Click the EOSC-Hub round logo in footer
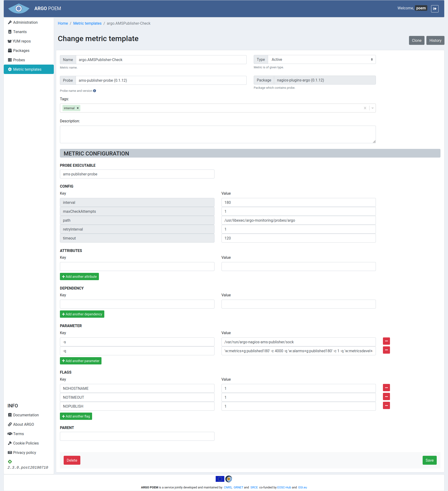Viewport: 448px width, 491px height. (x=229, y=479)
